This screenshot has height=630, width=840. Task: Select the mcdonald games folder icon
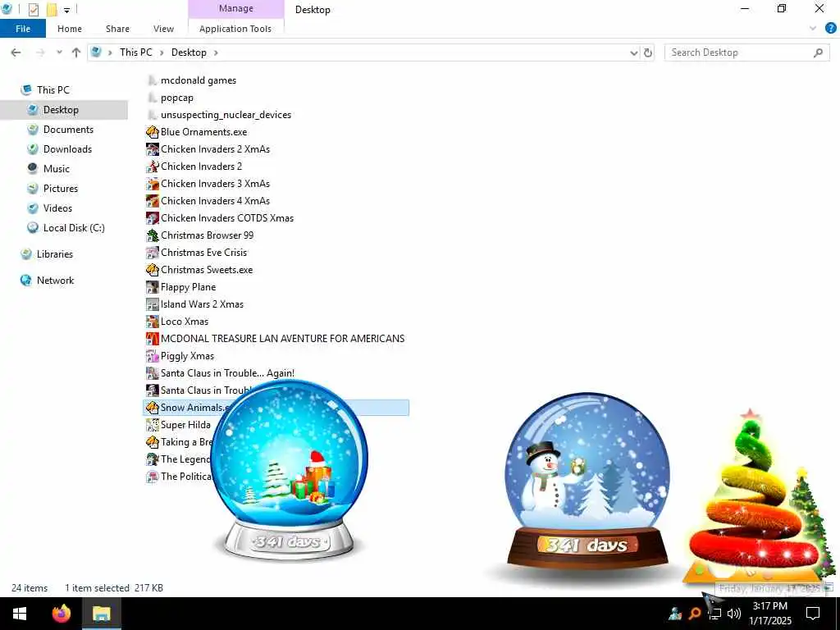click(x=152, y=80)
